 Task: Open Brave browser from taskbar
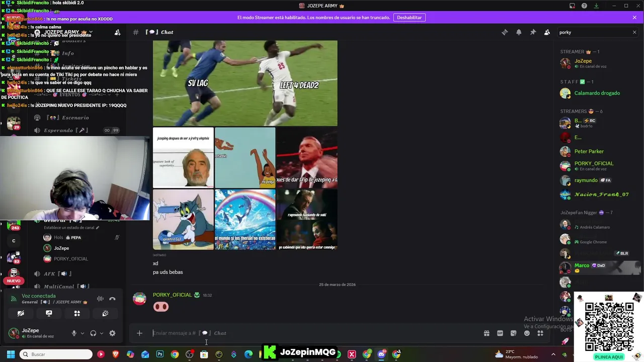(x=116, y=354)
